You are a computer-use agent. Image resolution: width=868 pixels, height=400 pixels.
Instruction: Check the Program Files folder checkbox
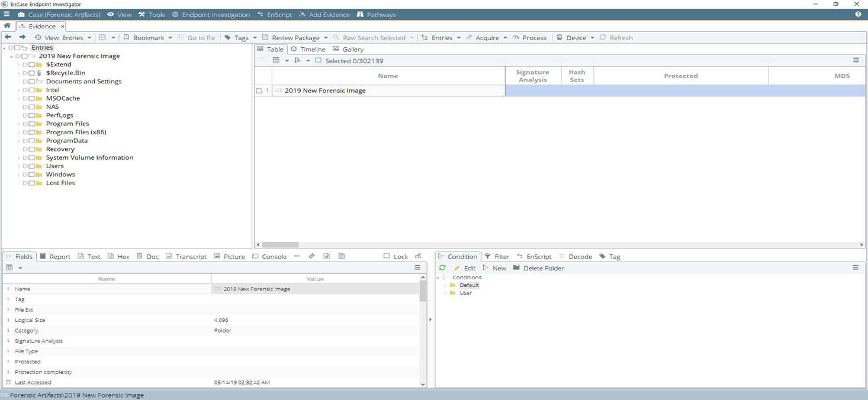tap(32, 124)
